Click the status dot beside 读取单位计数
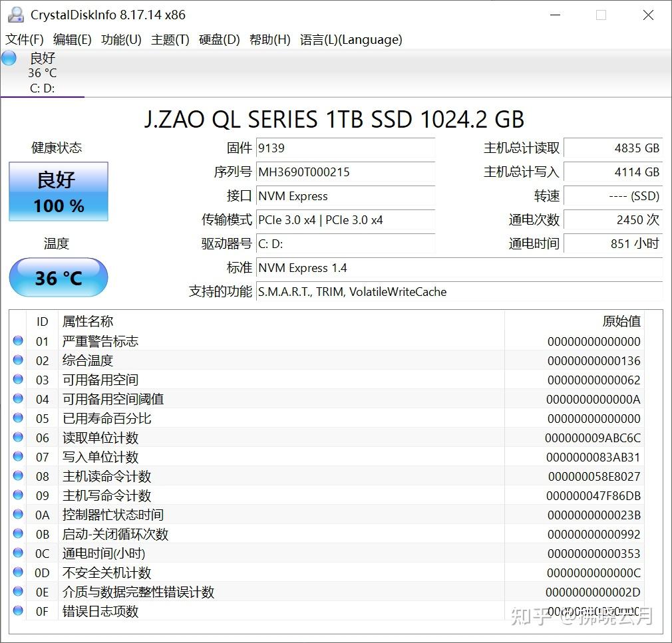Image resolution: width=672 pixels, height=643 pixels. 17,437
